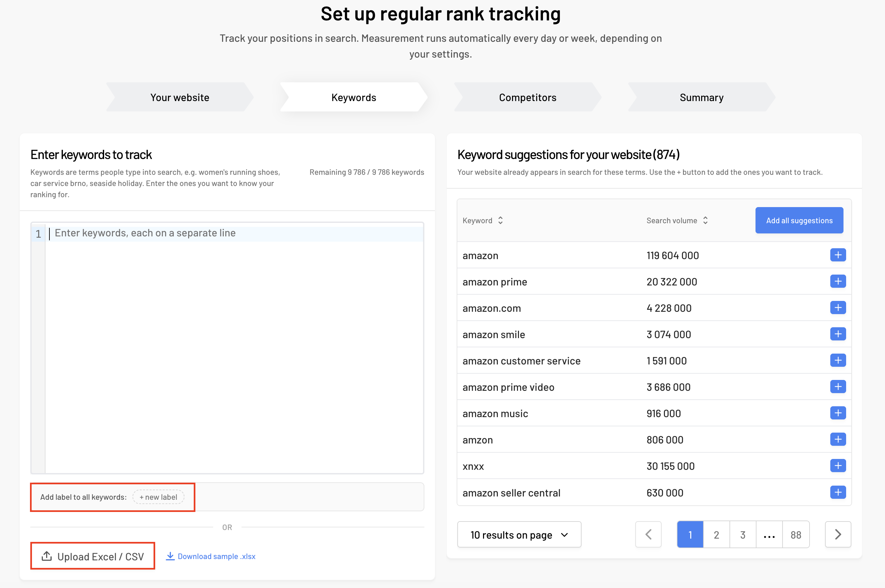The height and width of the screenshot is (588, 885).
Task: Click the Add all suggestions button
Action: (799, 220)
